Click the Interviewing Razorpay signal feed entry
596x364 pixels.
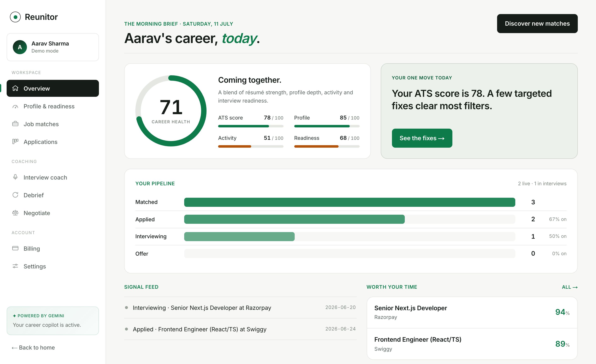pyautogui.click(x=240, y=308)
